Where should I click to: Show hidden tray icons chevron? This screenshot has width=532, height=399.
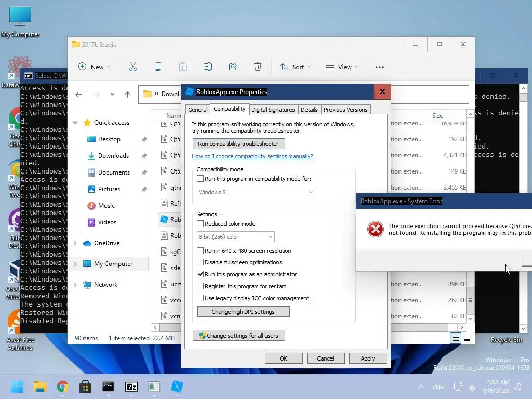pyautogui.click(x=421, y=387)
